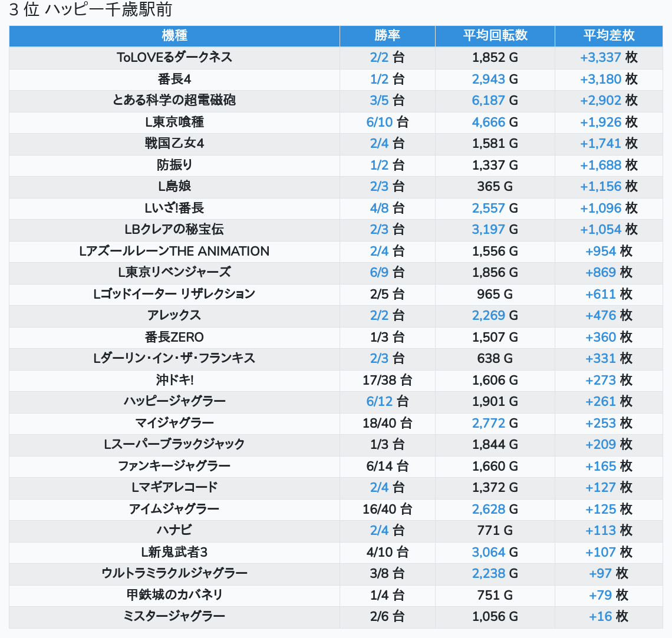This screenshot has height=638, width=672.
Task: Click the 番長4 machine name
Action: [174, 80]
